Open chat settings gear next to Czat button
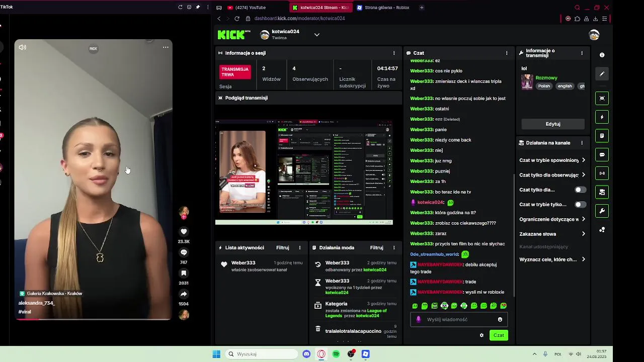The image size is (644, 362). (481, 335)
